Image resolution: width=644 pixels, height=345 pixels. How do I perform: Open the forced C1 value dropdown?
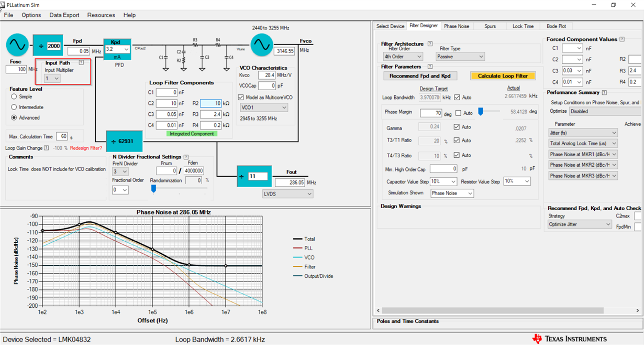[x=572, y=48]
